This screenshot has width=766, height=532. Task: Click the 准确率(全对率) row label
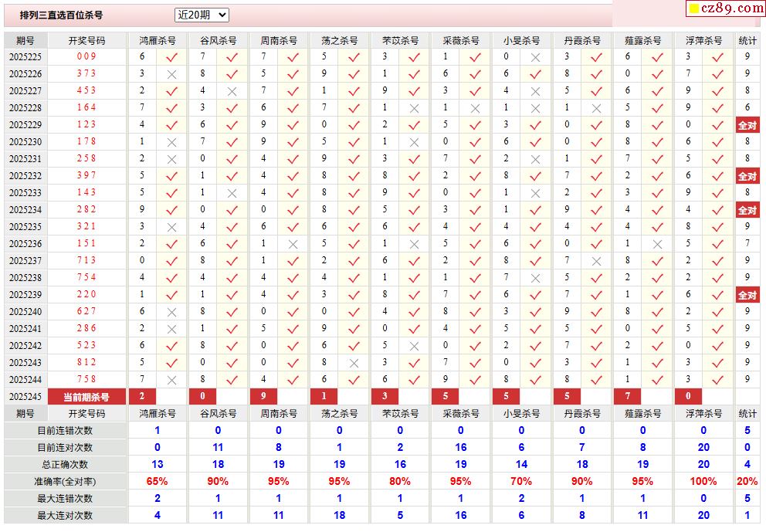click(x=65, y=482)
